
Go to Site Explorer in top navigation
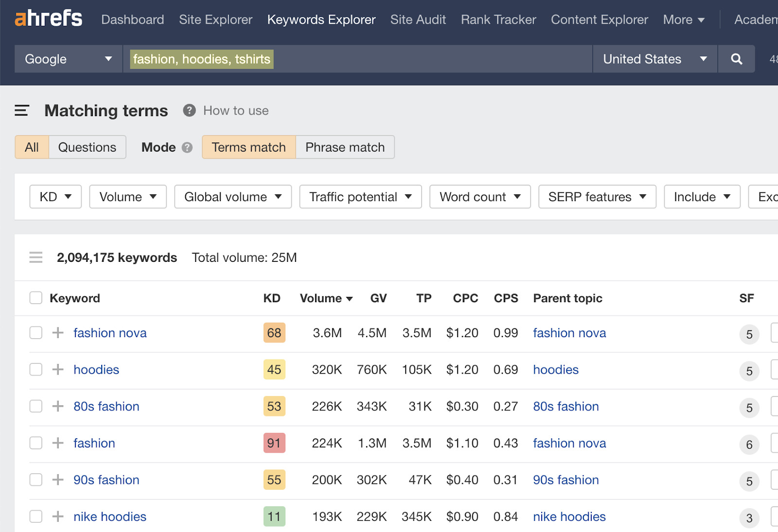click(215, 20)
